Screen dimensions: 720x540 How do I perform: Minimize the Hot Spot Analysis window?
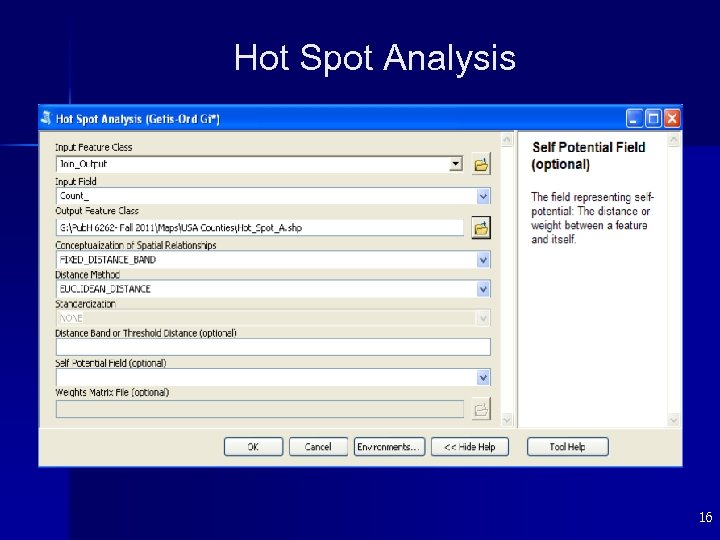pyautogui.click(x=634, y=118)
